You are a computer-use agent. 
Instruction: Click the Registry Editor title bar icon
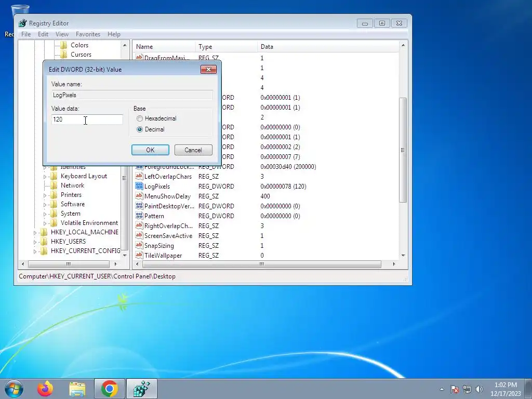23,23
